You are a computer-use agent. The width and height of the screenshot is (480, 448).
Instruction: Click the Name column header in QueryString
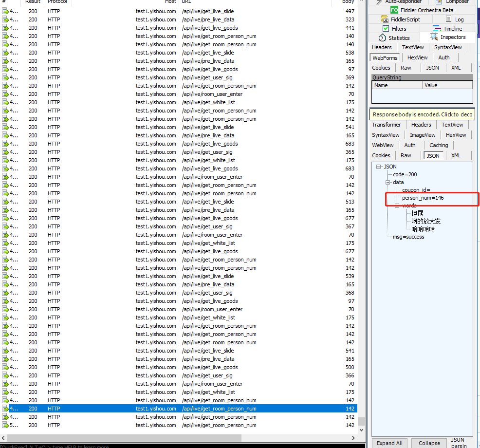tap(397, 85)
